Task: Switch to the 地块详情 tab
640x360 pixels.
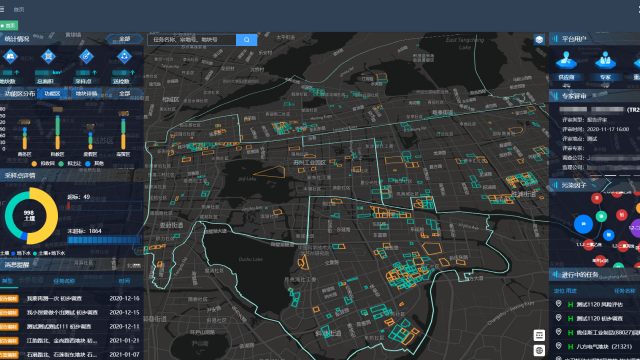Action: click(86, 93)
